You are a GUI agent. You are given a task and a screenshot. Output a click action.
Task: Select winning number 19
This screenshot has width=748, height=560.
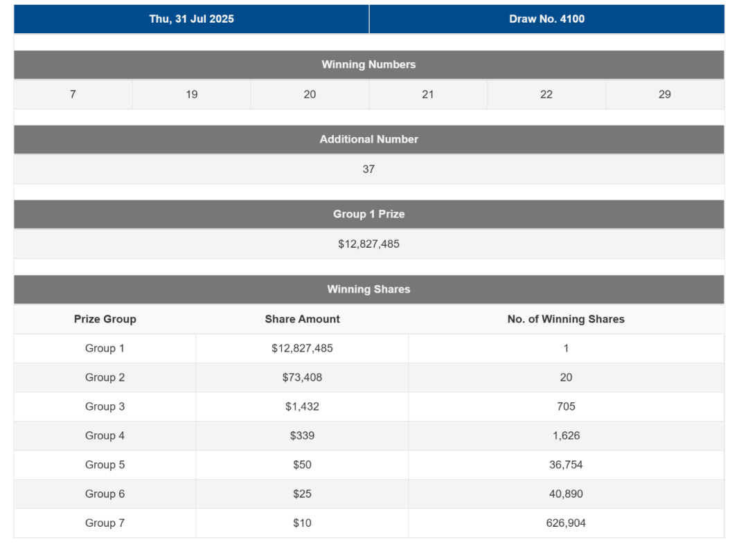click(191, 94)
